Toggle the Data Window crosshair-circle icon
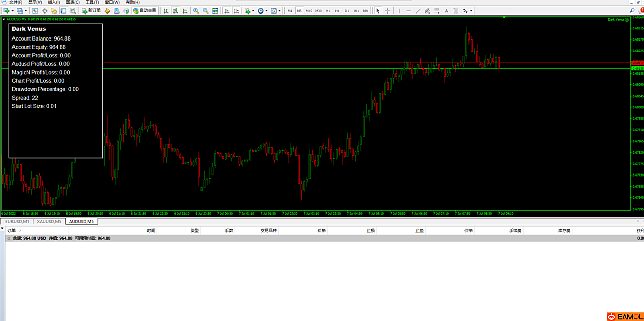 [45, 11]
